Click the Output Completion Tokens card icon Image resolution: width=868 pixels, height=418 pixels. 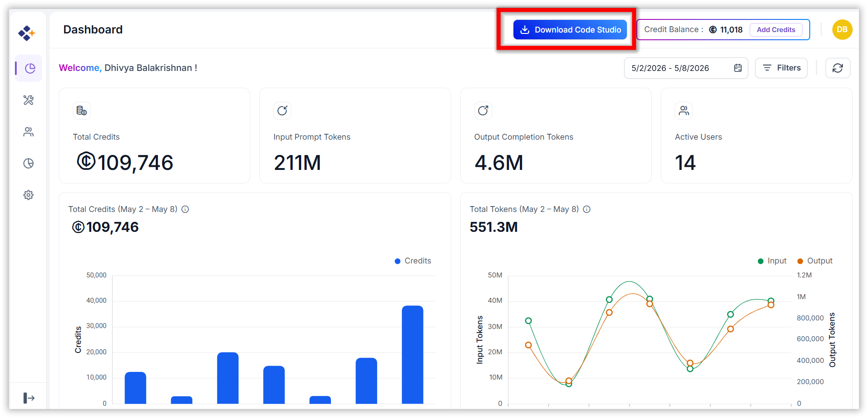click(483, 111)
